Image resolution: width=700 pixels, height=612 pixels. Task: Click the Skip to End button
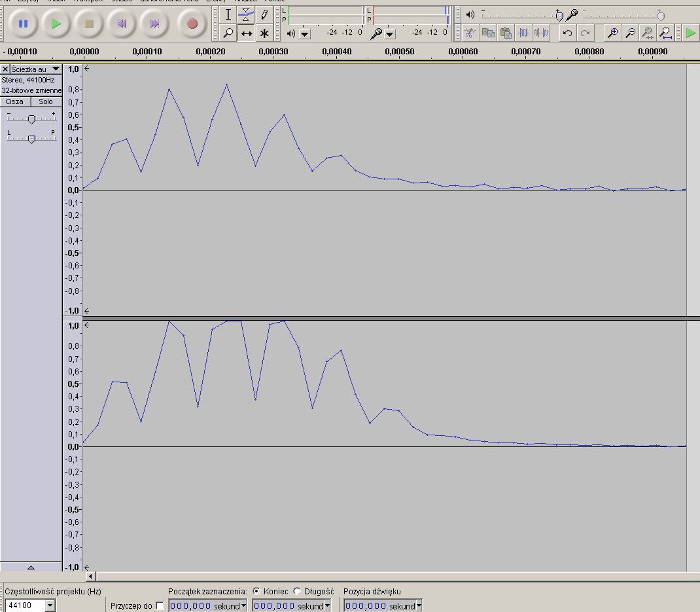154,24
